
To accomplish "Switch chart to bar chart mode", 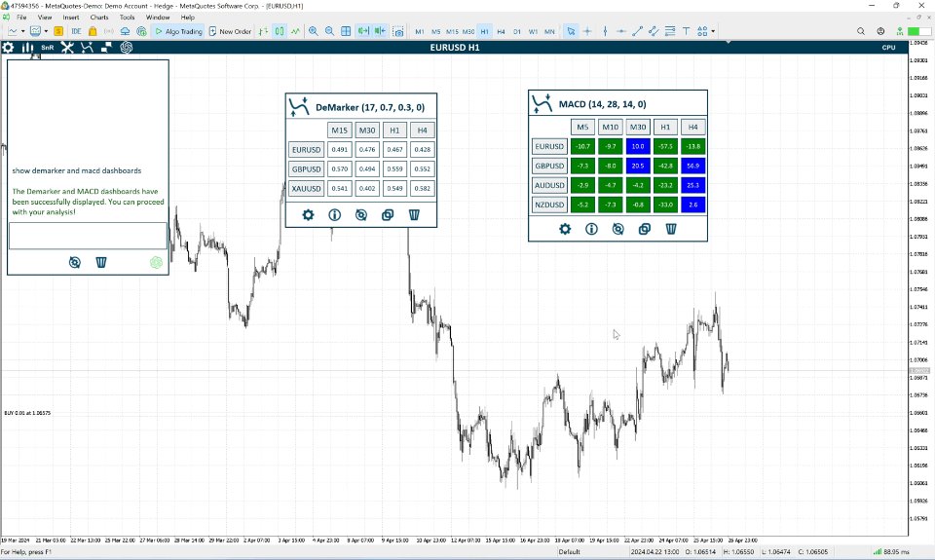I will click(x=263, y=31).
